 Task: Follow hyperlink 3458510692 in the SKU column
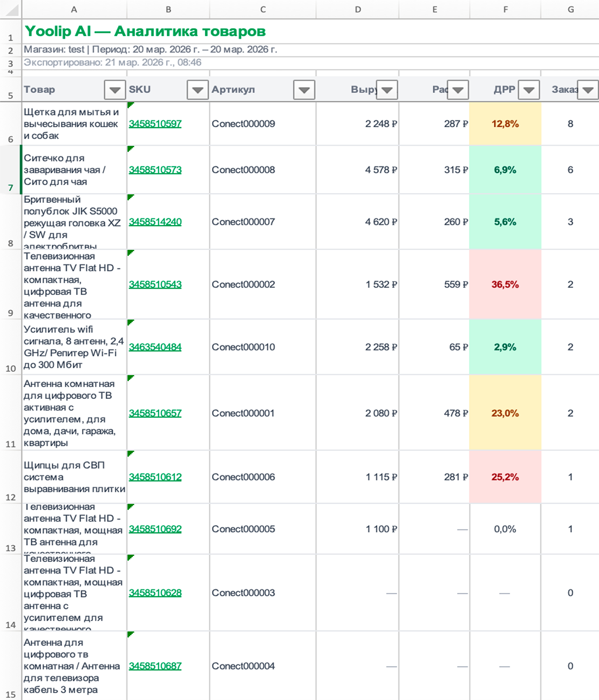click(154, 529)
